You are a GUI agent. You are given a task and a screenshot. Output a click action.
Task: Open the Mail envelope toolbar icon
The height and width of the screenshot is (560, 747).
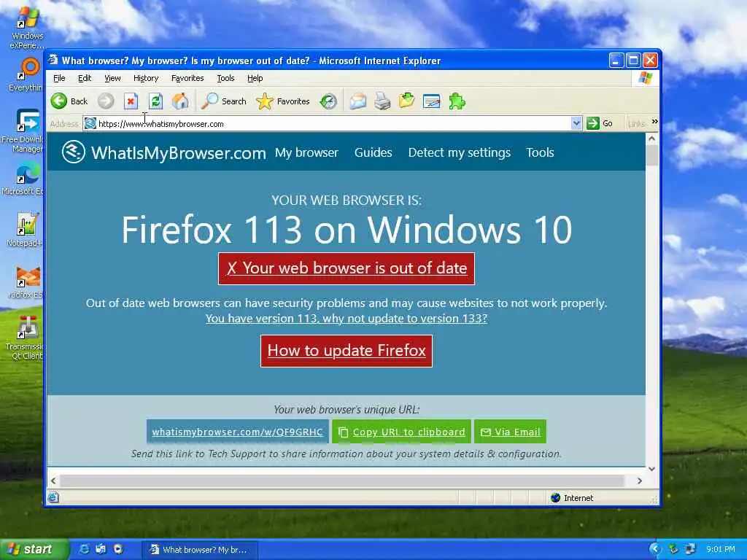click(357, 101)
